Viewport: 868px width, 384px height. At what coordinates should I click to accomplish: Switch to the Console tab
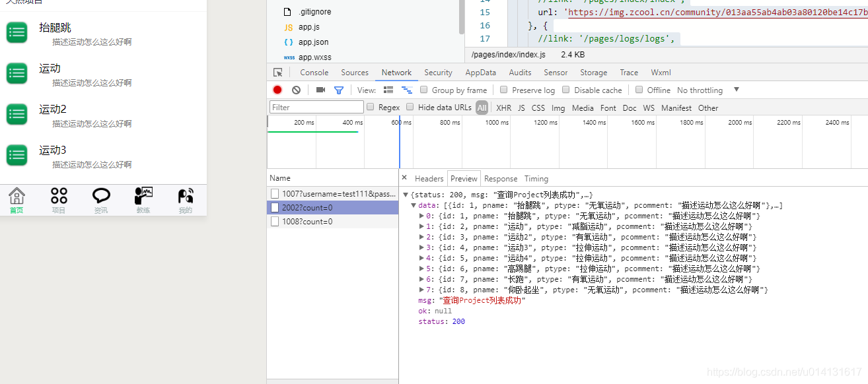coord(314,73)
